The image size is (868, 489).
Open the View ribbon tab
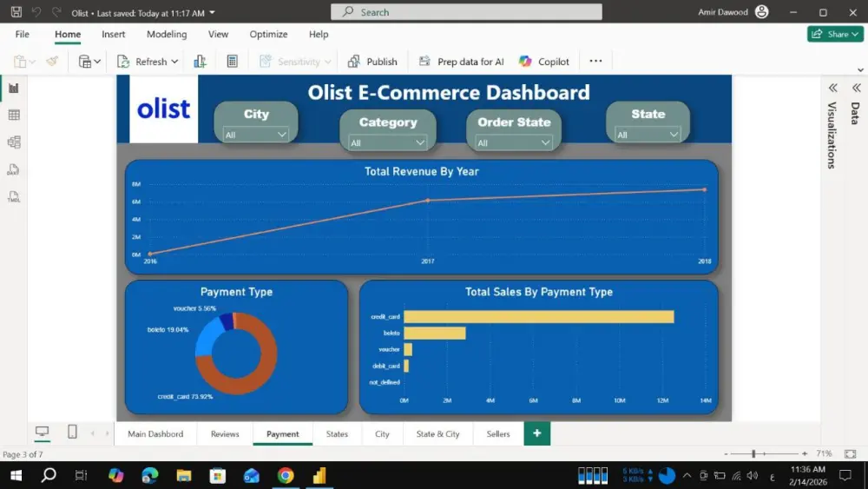(218, 34)
